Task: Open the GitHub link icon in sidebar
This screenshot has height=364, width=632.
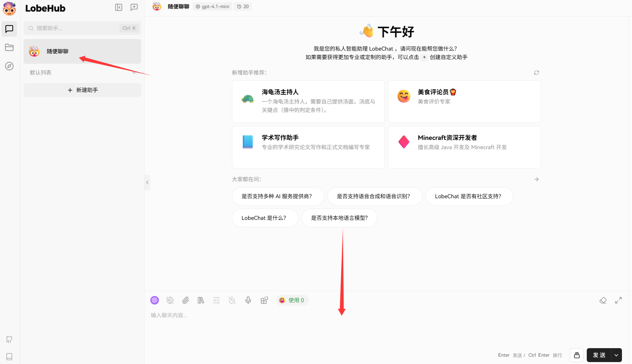Action: click(9, 340)
